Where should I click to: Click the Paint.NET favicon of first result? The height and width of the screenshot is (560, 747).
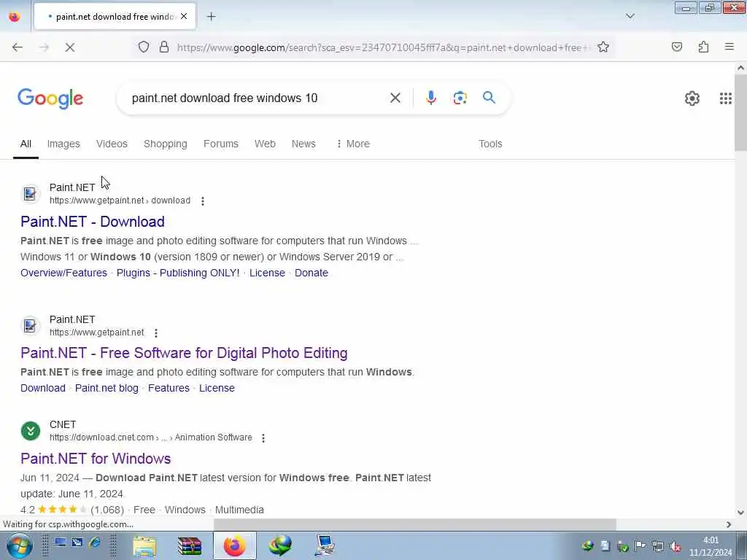[30, 194]
